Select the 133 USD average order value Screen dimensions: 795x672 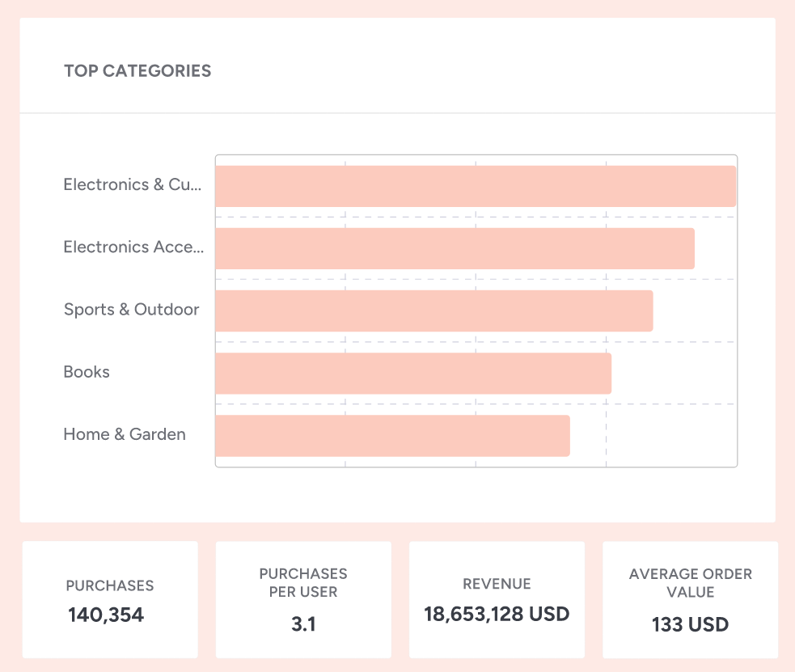pos(691,624)
